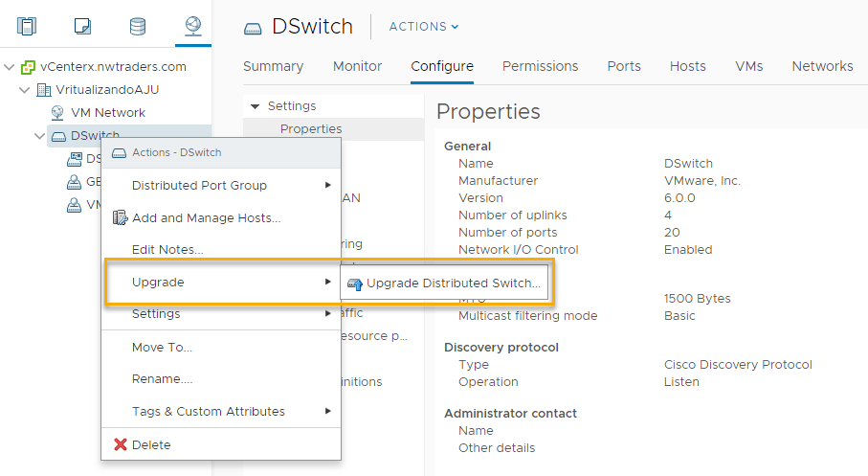This screenshot has height=476, width=868.
Task: Click the Add and Manage Hosts icon
Action: (x=121, y=218)
